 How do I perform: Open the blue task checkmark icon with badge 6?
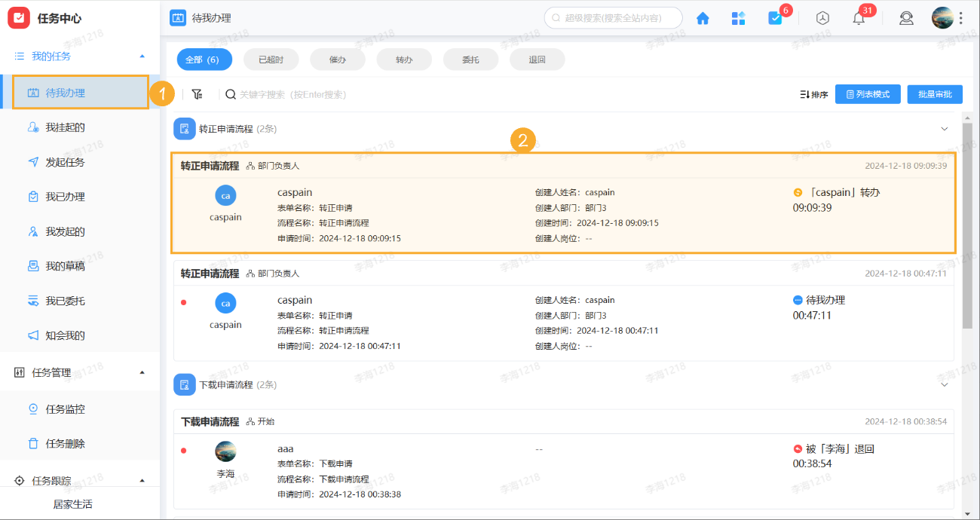pos(776,17)
